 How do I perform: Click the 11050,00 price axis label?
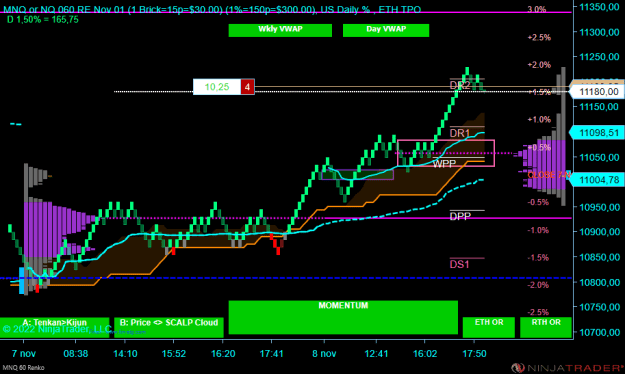point(599,157)
